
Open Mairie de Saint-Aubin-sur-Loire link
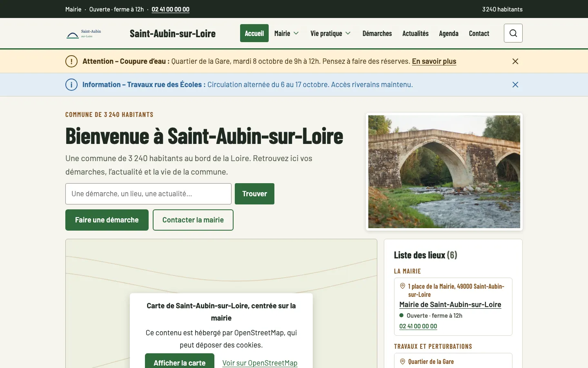[450, 305]
